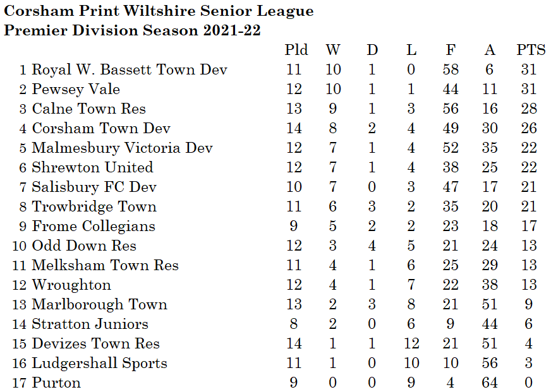Click the W column header
This screenshot has height=392, width=551.
point(333,50)
